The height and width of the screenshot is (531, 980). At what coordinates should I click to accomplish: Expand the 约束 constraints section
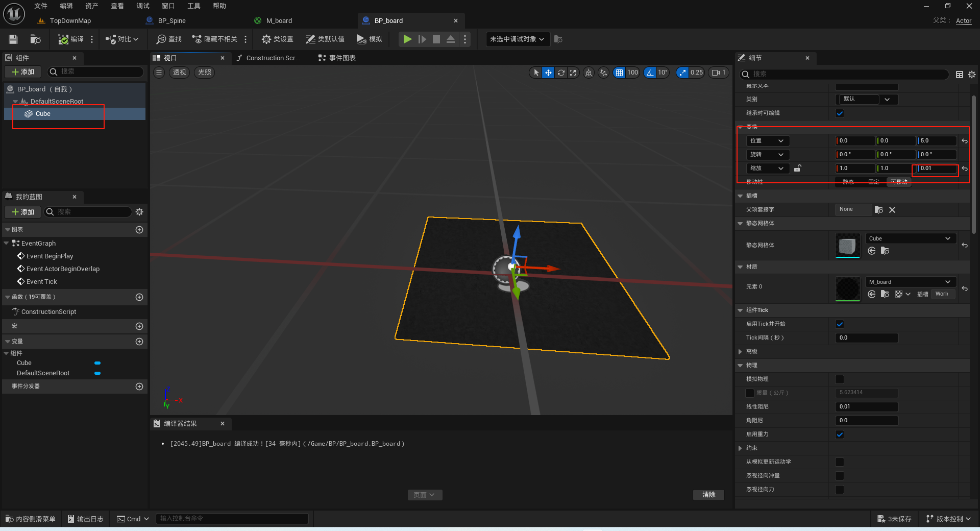tap(740, 448)
